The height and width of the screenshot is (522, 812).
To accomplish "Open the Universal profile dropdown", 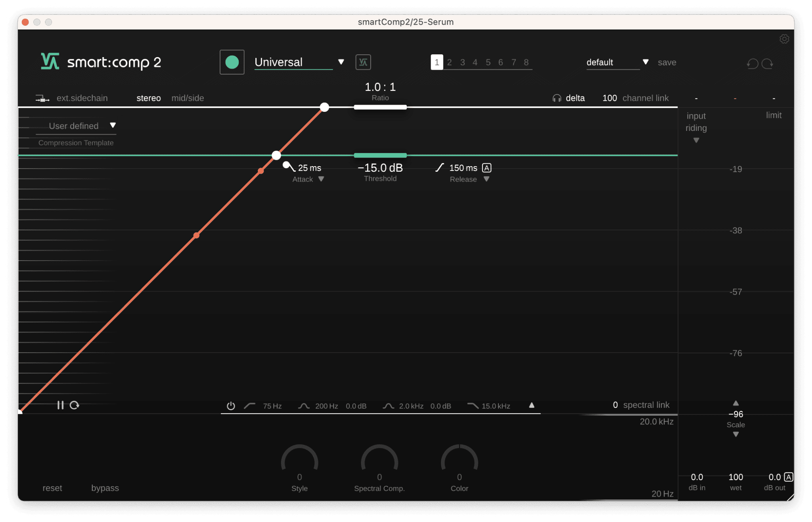I will click(x=341, y=62).
